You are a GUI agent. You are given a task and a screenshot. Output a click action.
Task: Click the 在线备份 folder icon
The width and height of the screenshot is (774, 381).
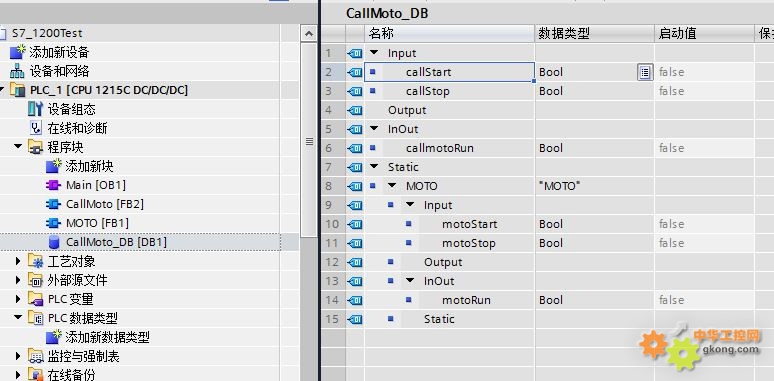(x=36, y=375)
